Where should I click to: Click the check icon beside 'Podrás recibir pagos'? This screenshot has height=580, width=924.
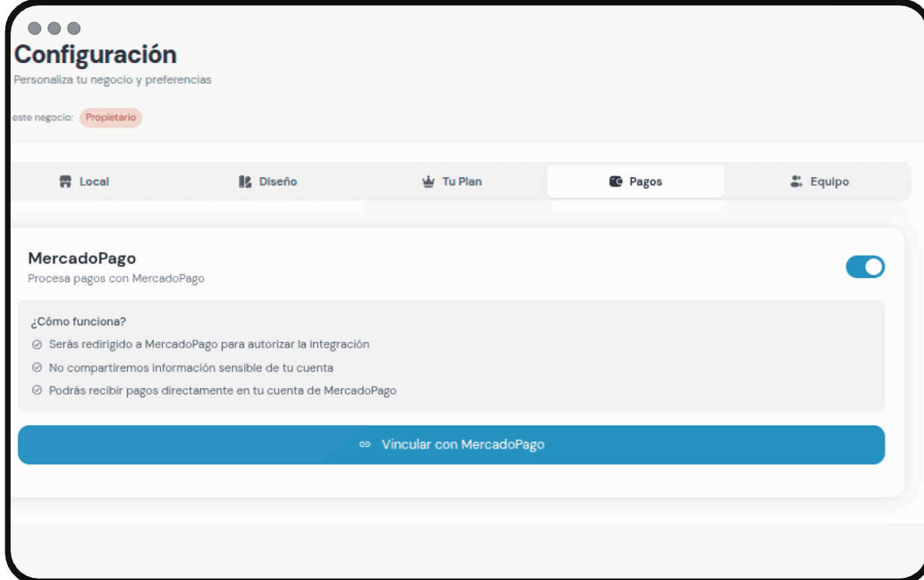[37, 390]
